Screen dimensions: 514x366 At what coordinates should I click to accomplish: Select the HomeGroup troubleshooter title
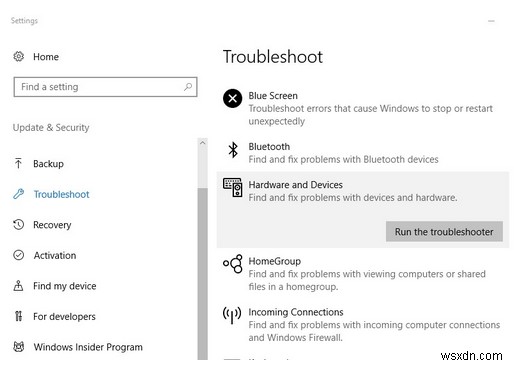(275, 261)
